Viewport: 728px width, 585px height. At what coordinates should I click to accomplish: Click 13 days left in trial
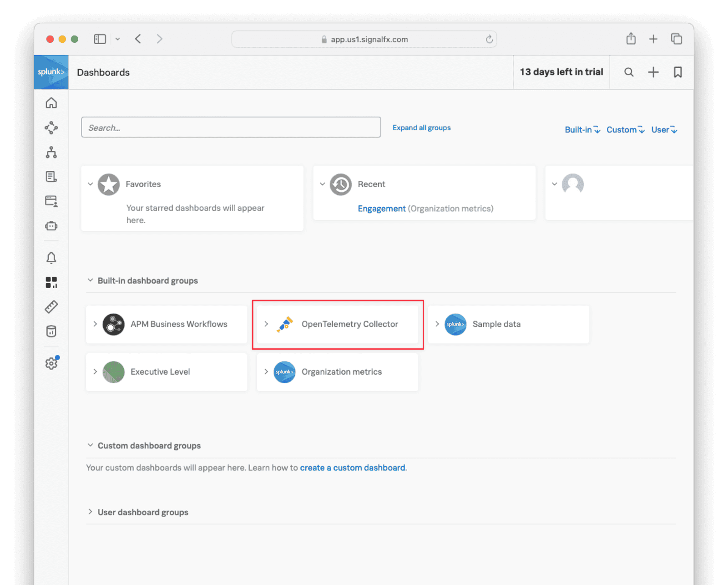click(561, 72)
